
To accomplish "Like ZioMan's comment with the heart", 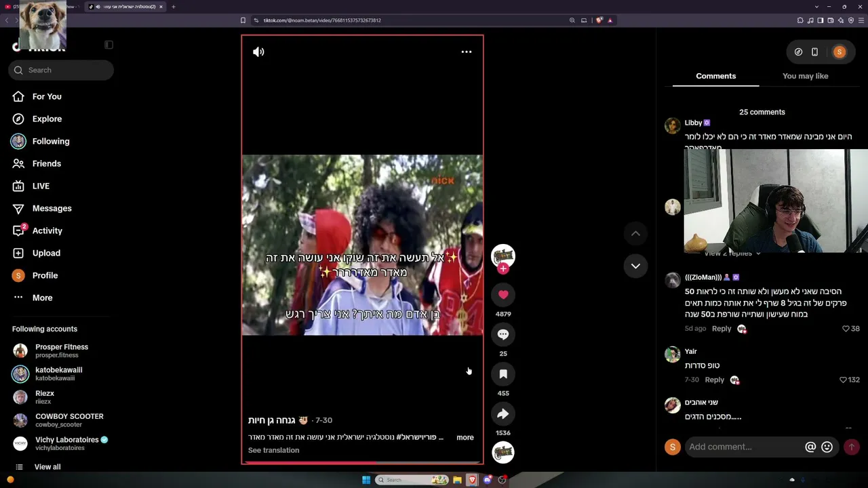I will click(x=846, y=329).
